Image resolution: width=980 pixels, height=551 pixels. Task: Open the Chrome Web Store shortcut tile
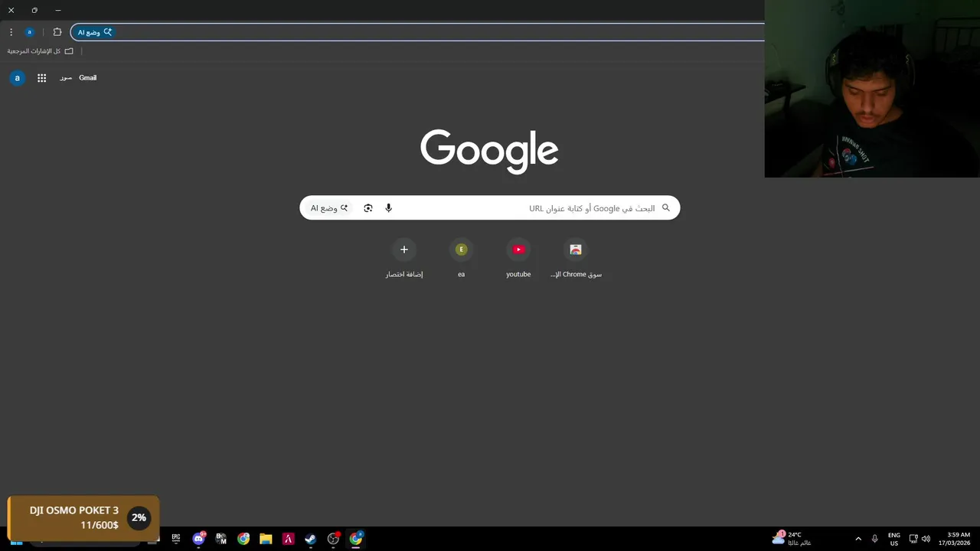(576, 259)
